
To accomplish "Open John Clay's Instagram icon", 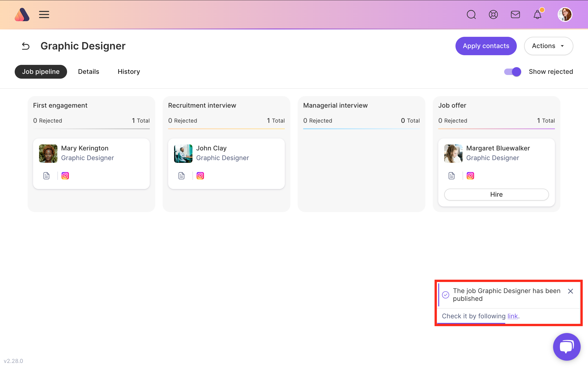I will click(x=200, y=176).
